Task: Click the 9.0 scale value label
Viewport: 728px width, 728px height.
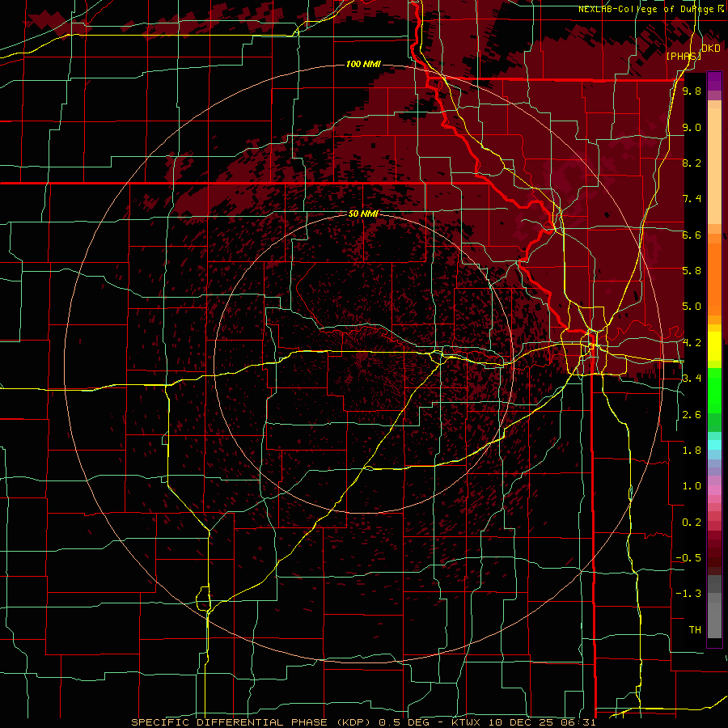Action: tap(692, 127)
